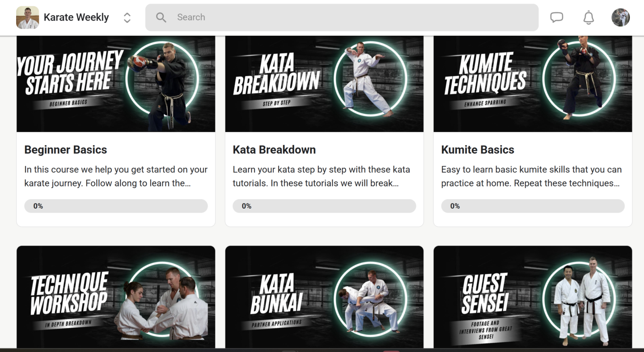
Task: Click description 'Learn your kata step by step'
Action: point(322,176)
